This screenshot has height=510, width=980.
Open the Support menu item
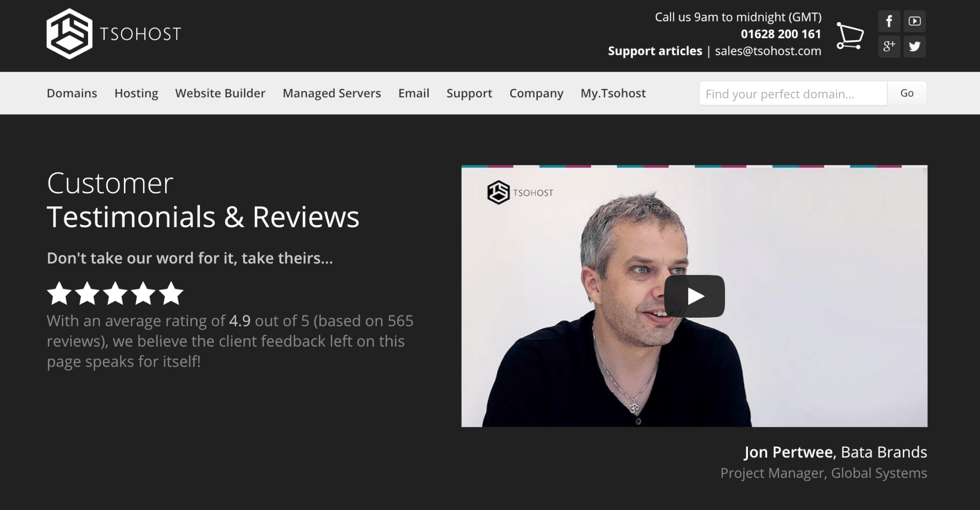(469, 93)
